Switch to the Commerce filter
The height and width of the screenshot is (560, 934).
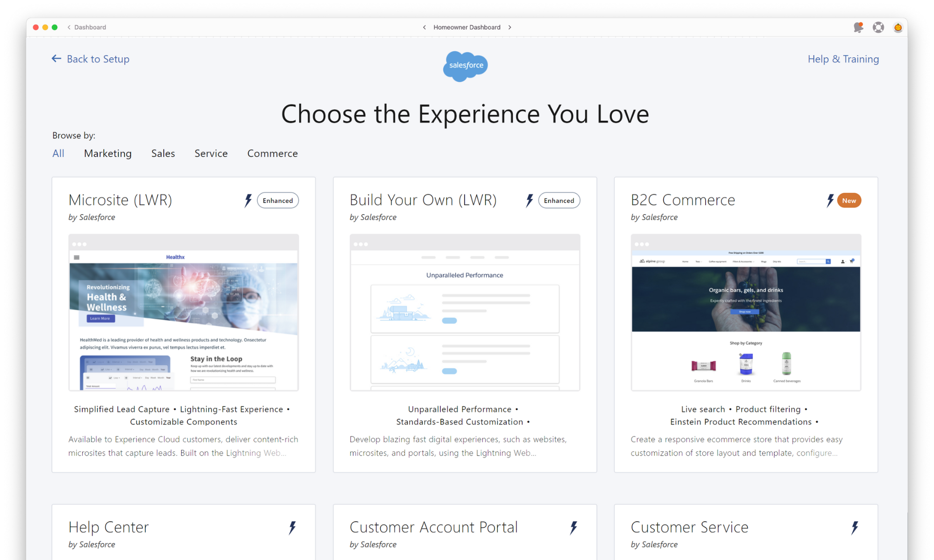coord(272,153)
